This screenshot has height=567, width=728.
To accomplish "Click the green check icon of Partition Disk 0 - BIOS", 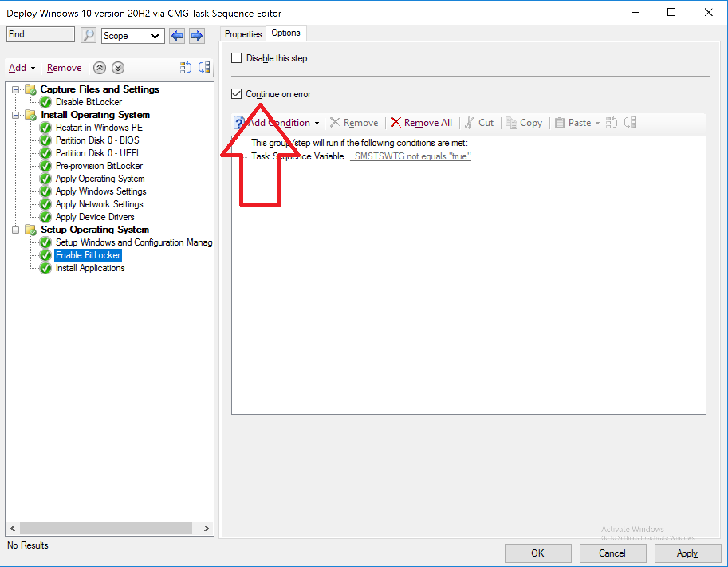I will (x=45, y=140).
